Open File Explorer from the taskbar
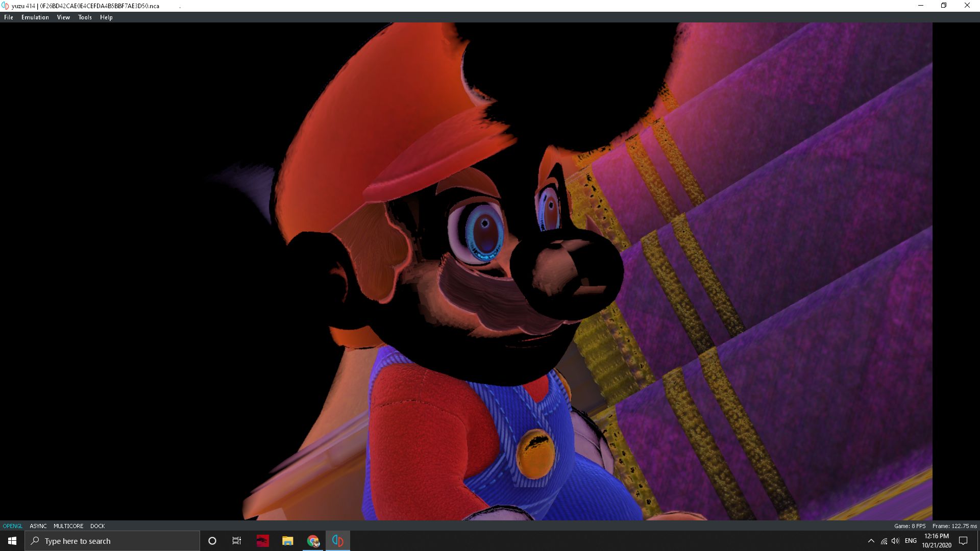 click(287, 540)
